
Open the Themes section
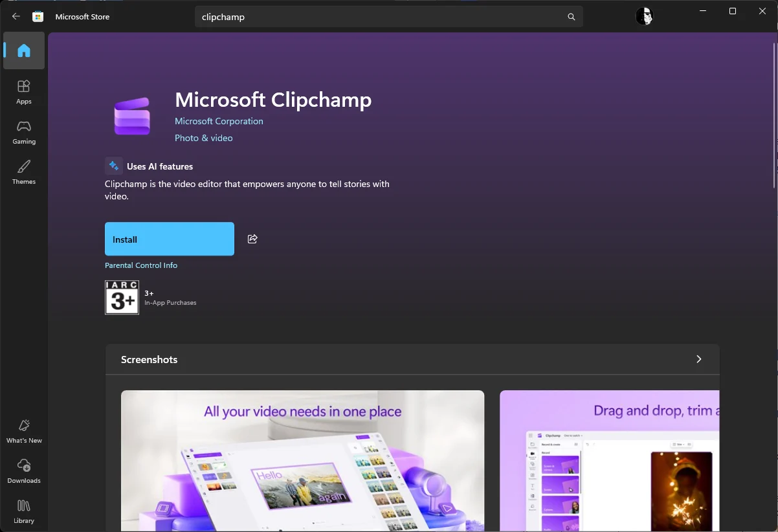[24, 172]
